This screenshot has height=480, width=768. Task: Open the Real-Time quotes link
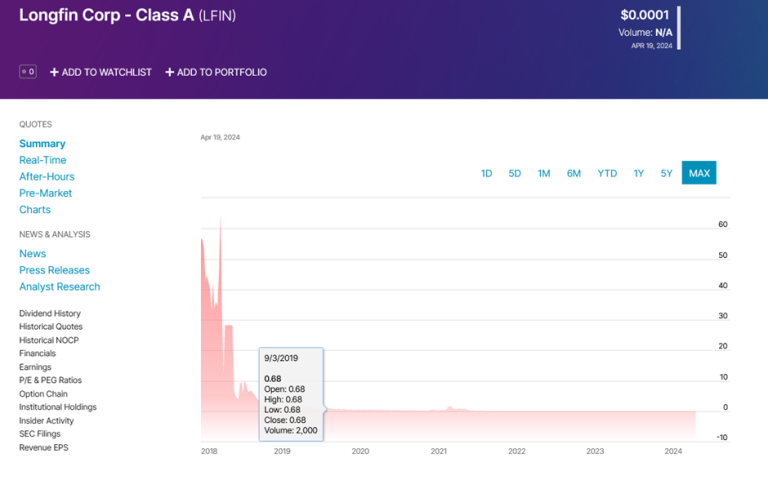[43, 160]
